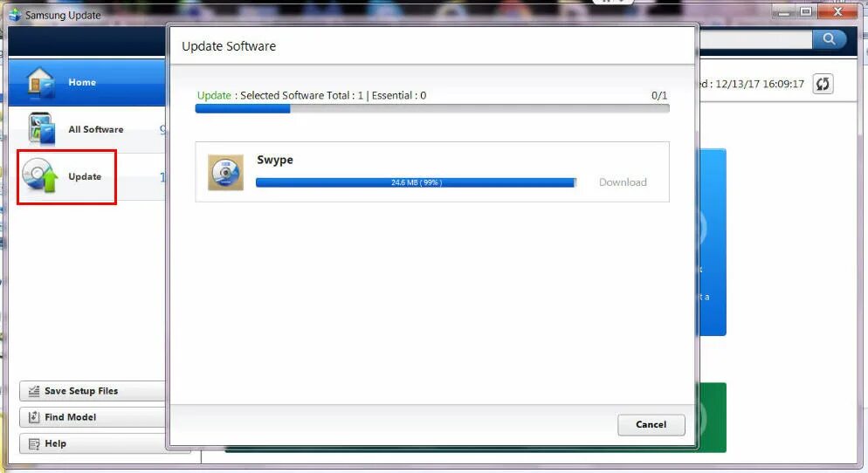Click the Update Software dialog title
The width and height of the screenshot is (868, 473).
coord(229,46)
